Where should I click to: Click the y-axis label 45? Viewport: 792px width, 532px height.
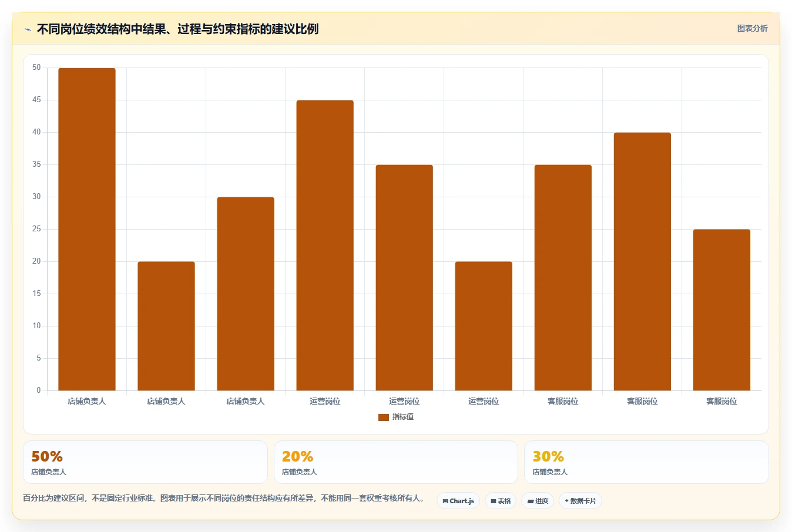36,100
